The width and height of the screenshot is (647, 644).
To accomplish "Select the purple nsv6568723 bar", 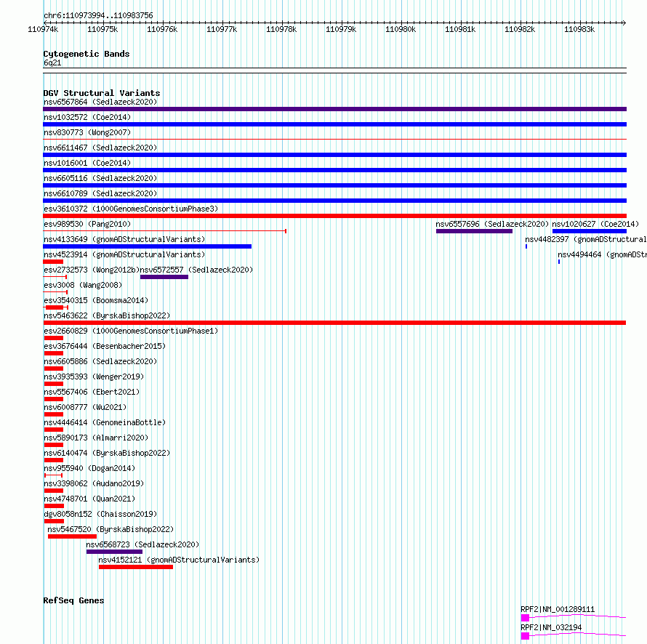I will pyautogui.click(x=114, y=552).
